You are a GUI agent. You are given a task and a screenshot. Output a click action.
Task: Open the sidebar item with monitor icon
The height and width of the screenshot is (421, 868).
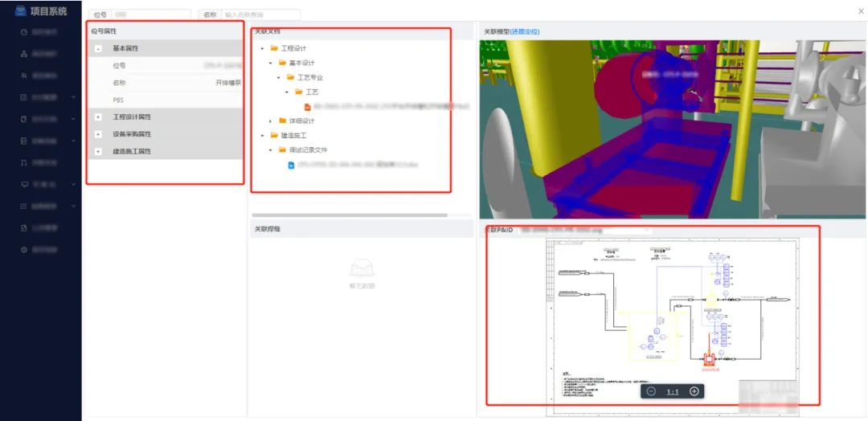(x=24, y=184)
